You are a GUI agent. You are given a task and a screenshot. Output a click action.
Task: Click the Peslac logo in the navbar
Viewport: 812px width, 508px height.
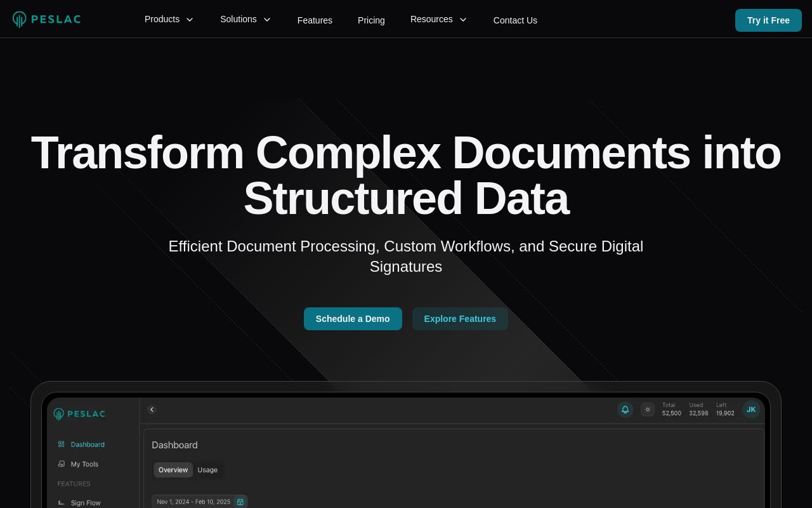[x=46, y=20]
